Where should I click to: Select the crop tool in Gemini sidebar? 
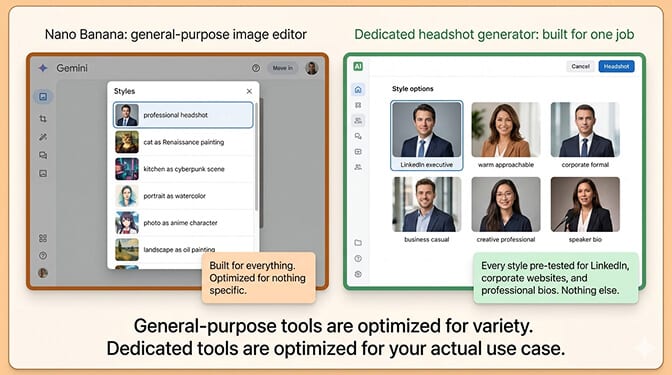[x=43, y=119]
